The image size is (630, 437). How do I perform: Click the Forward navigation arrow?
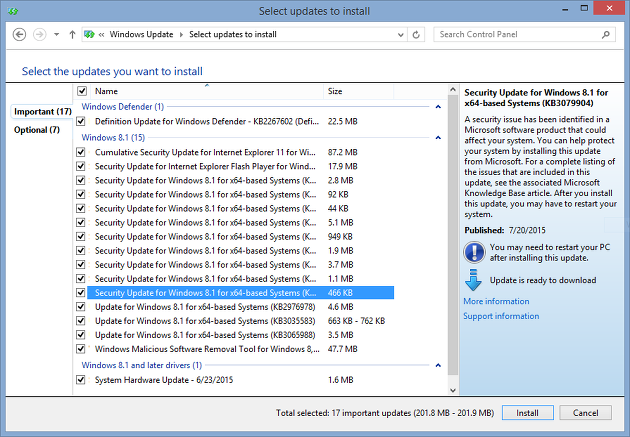pos(39,35)
